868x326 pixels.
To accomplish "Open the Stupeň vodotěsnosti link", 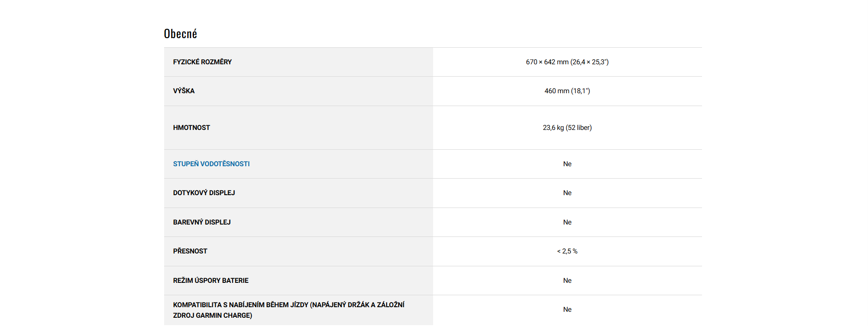I will [211, 164].
